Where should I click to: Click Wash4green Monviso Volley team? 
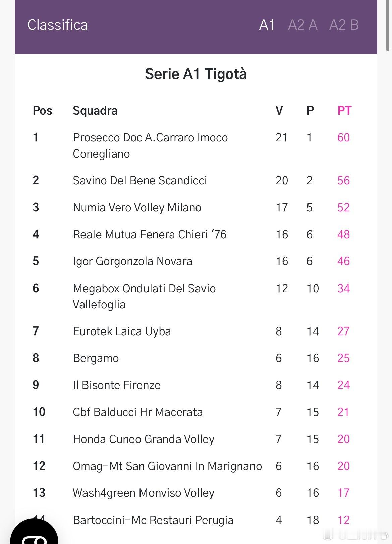(144, 493)
